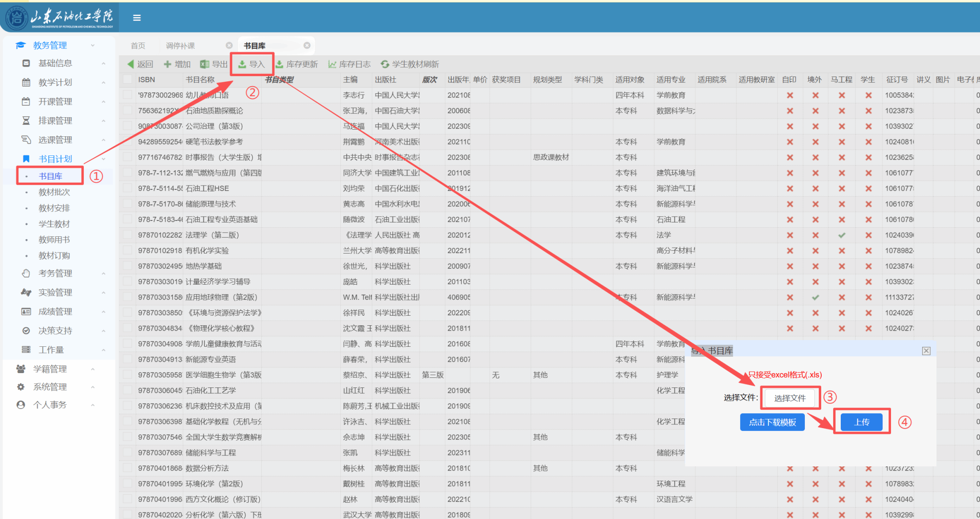Image resolution: width=980 pixels, height=519 pixels.
Task: Close the 调停补课 tab with its x icon
Action: pyautogui.click(x=229, y=45)
